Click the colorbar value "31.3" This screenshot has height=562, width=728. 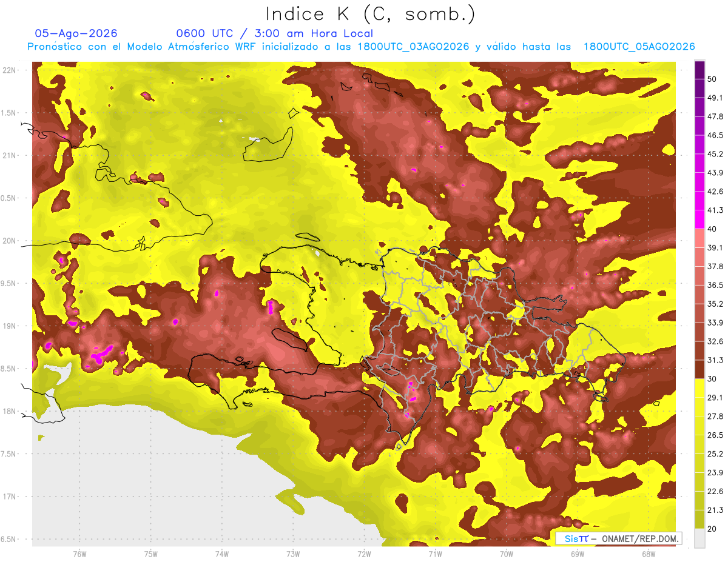coord(715,360)
